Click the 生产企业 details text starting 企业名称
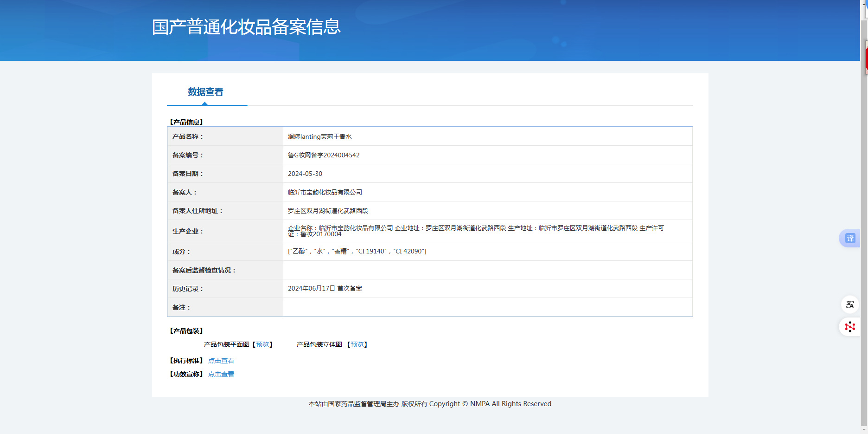Image resolution: width=868 pixels, height=434 pixels. pyautogui.click(x=476, y=231)
